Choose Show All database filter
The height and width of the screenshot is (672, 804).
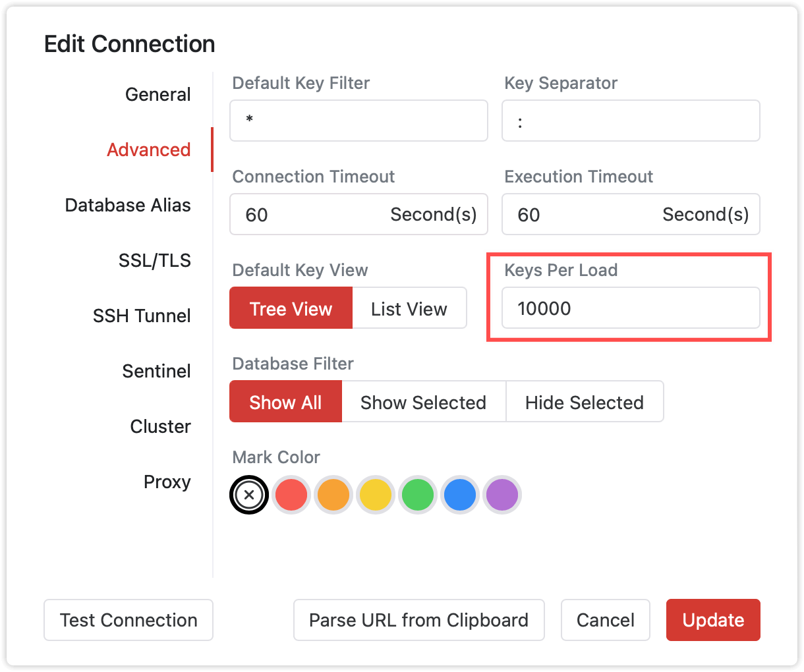[285, 402]
